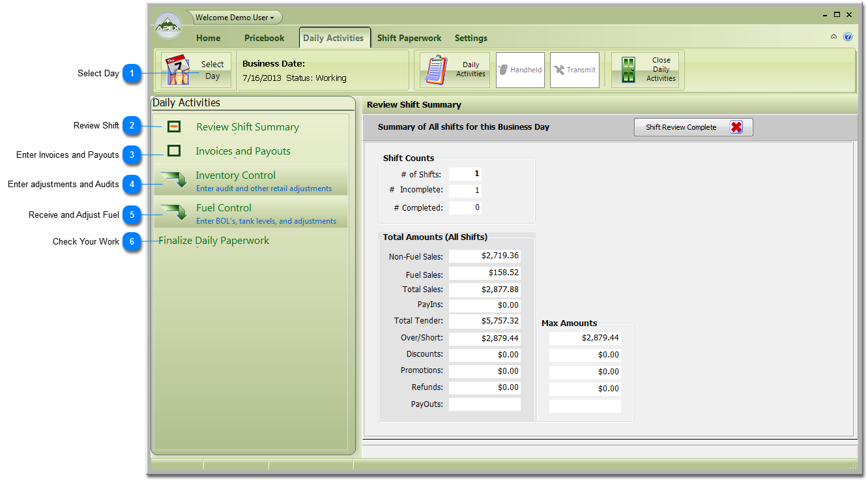Screen dimensions: 868x480
Task: Click the Non-Fuel Sales amount field
Action: 484,256
